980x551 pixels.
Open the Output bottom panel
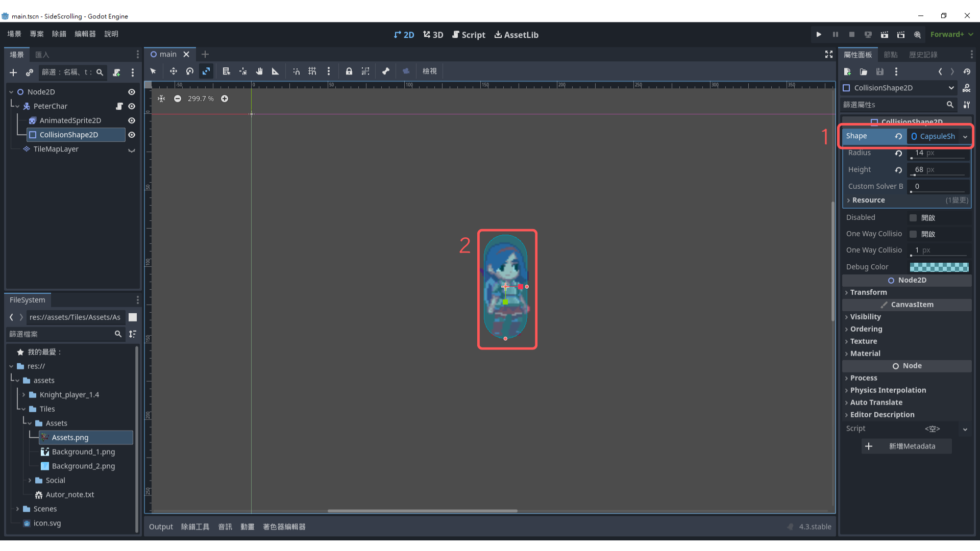pyautogui.click(x=161, y=527)
